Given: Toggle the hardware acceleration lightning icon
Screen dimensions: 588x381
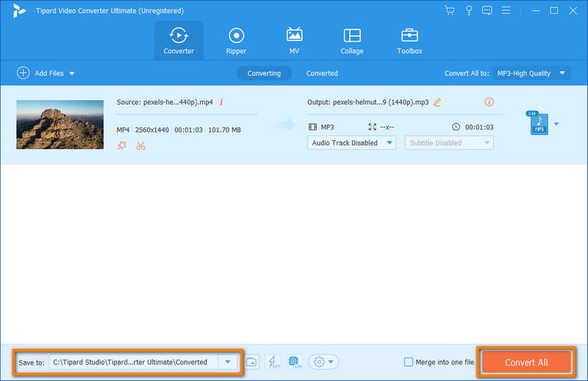Looking at the screenshot, I should pos(273,362).
